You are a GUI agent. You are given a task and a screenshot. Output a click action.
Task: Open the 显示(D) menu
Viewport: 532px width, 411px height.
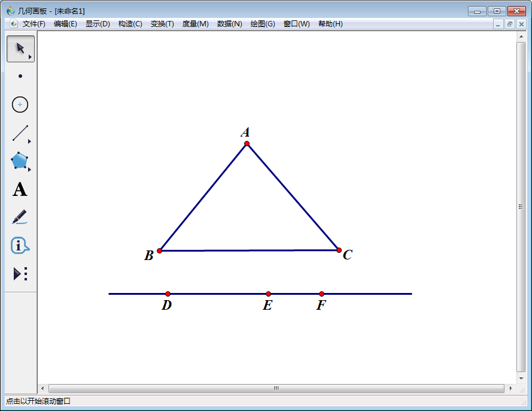(98, 24)
